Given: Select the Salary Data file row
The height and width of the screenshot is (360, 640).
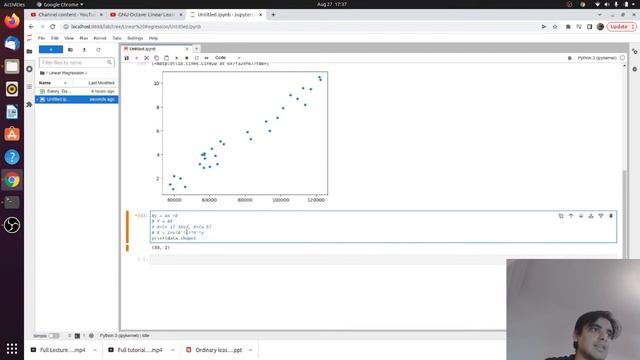Looking at the screenshot, I should click(77, 91).
